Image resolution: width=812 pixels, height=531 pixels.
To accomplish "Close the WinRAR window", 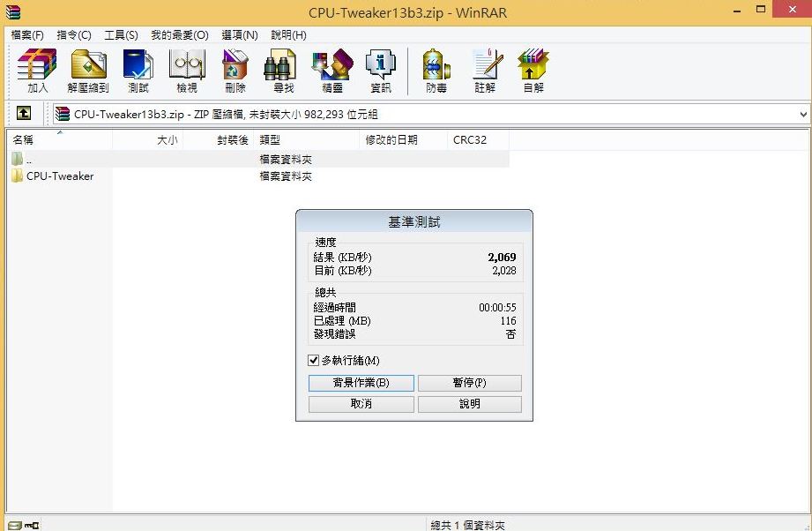I will click(x=793, y=10).
